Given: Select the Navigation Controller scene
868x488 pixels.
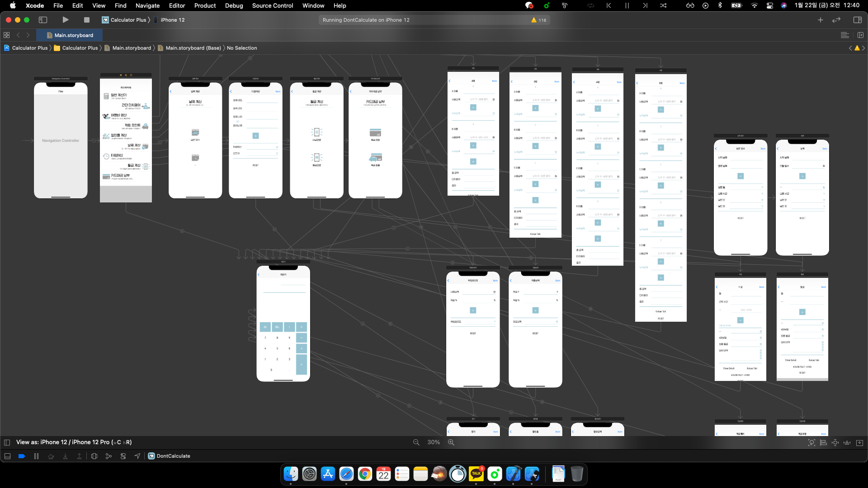Looking at the screenshot, I should click(x=61, y=141).
